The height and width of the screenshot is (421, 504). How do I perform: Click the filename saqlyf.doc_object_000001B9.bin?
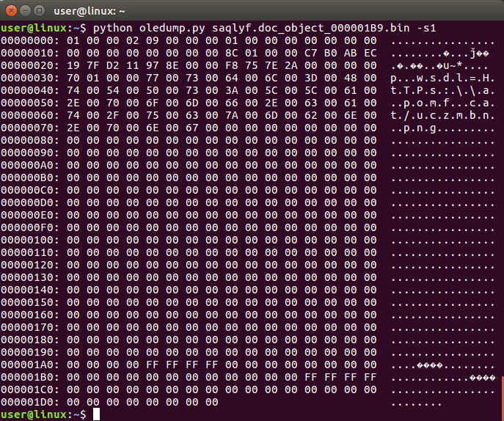click(311, 29)
